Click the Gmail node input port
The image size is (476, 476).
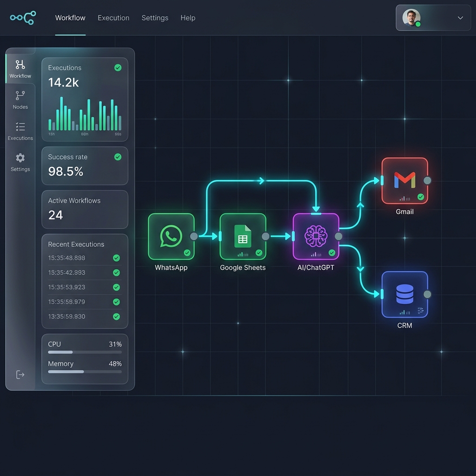(382, 181)
